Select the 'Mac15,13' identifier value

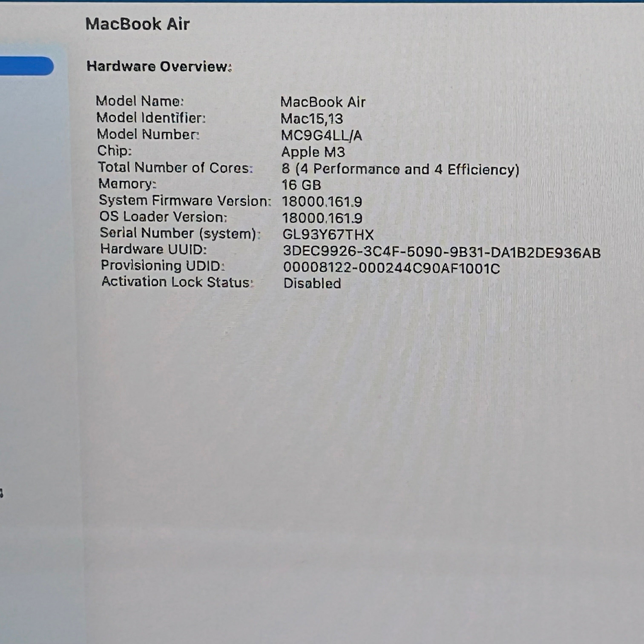(x=312, y=119)
